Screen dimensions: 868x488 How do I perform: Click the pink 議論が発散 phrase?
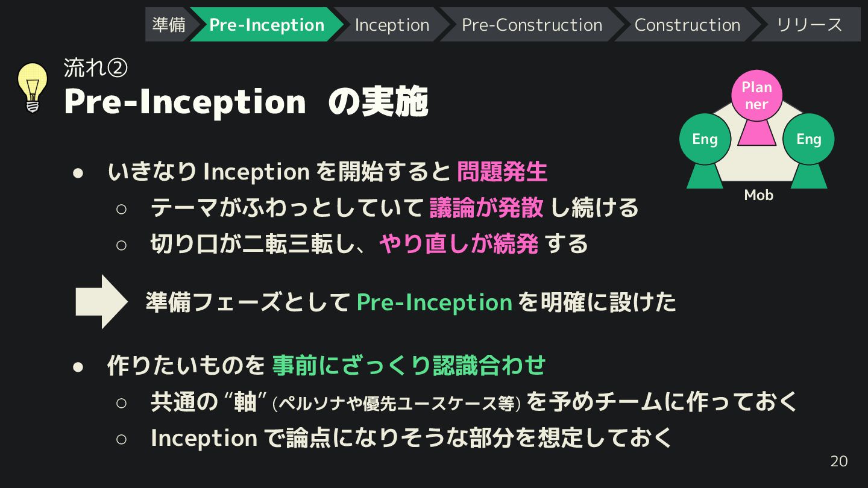coord(486,208)
